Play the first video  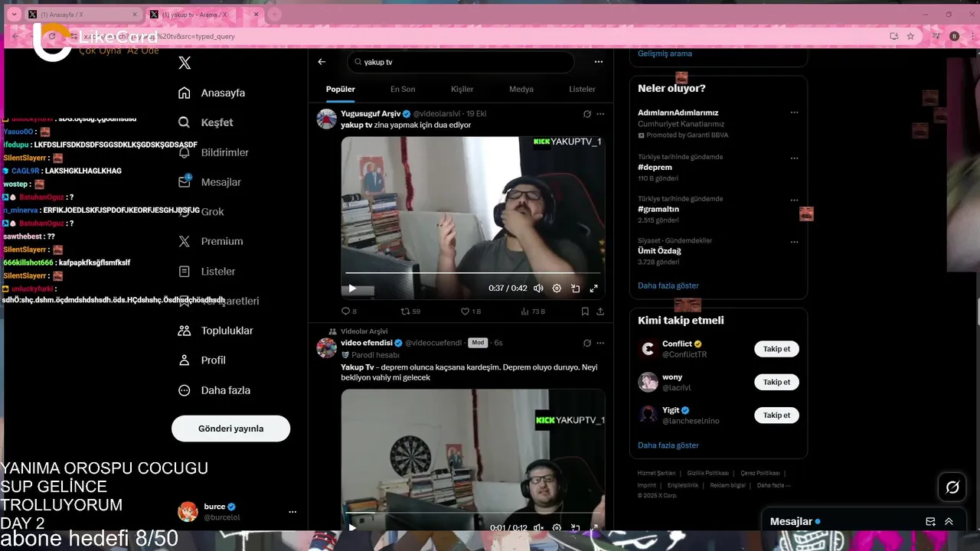click(352, 289)
